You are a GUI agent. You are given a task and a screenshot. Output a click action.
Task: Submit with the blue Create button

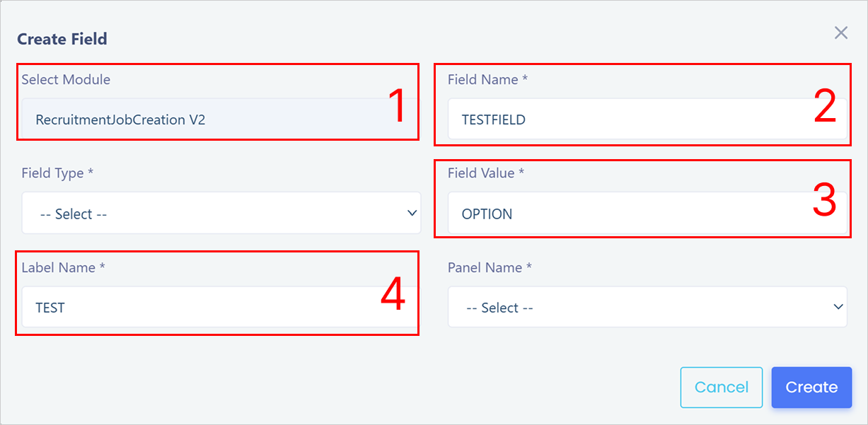pos(811,388)
